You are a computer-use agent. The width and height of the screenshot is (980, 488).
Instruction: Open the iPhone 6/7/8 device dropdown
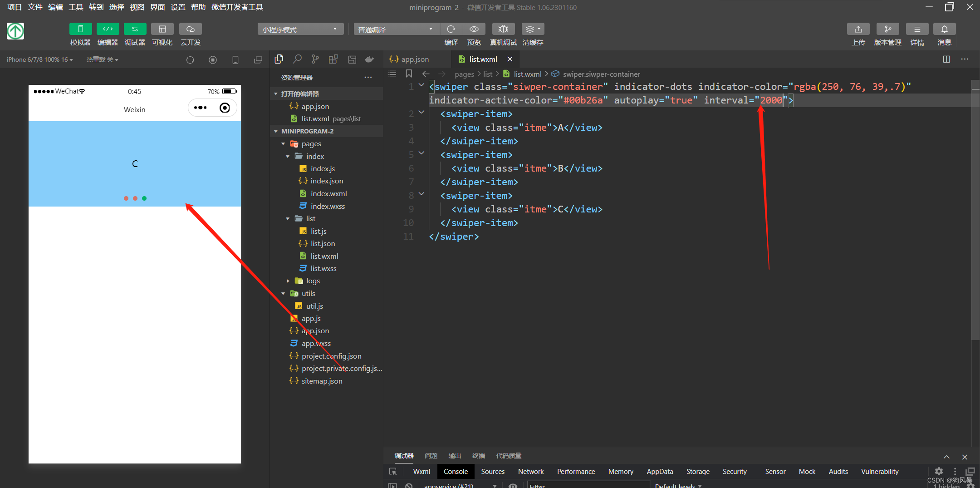[40, 59]
